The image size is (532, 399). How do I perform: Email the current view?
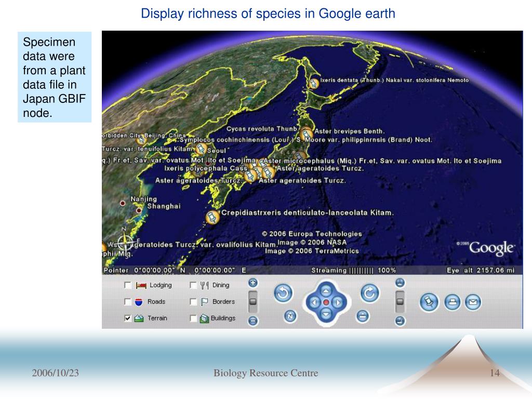[x=473, y=302]
